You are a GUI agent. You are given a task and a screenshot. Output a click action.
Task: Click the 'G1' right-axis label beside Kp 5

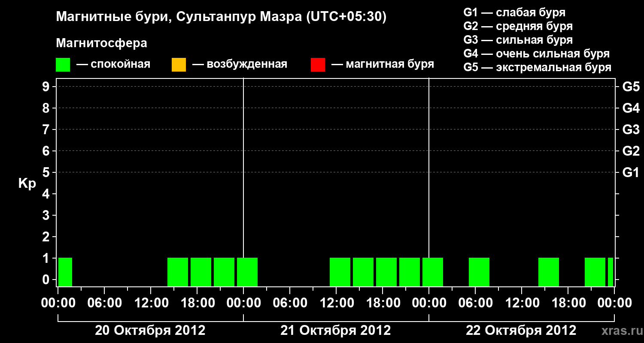(x=631, y=172)
